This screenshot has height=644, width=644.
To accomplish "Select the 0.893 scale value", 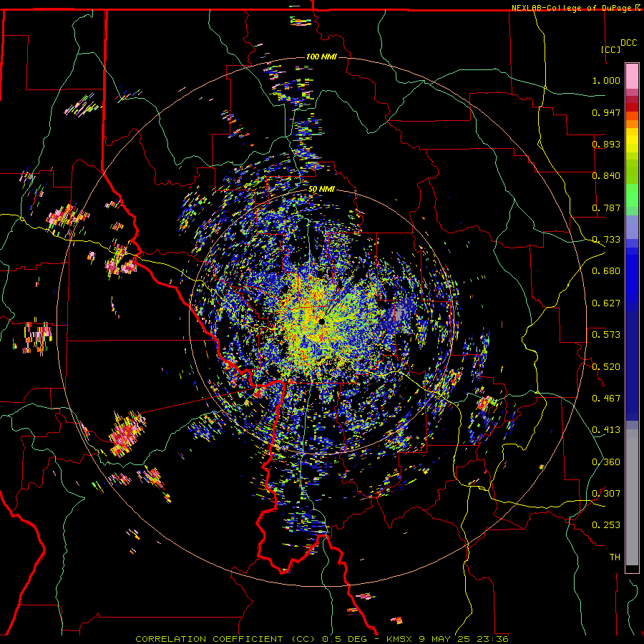I will (x=606, y=144).
